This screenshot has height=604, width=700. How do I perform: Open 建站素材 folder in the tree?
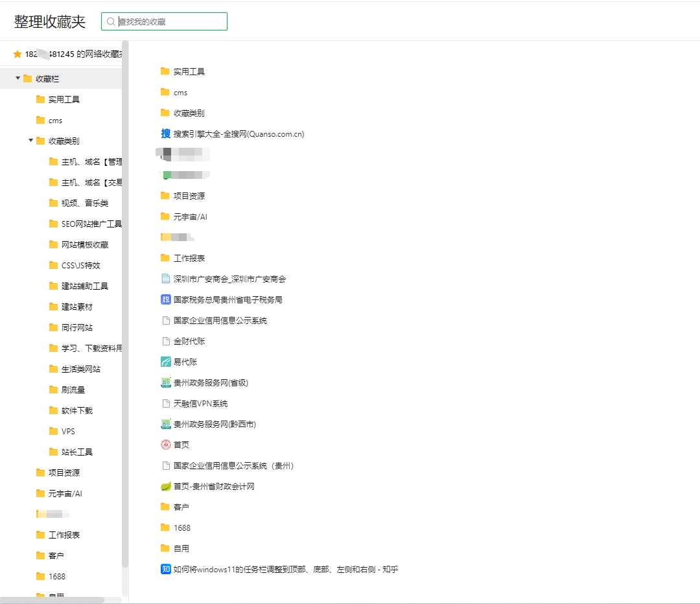click(x=76, y=307)
